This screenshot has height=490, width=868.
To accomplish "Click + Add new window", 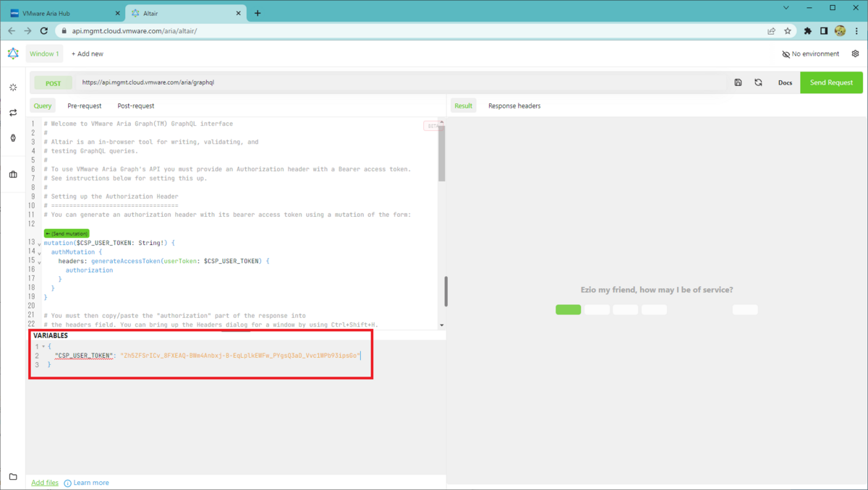I will point(87,53).
